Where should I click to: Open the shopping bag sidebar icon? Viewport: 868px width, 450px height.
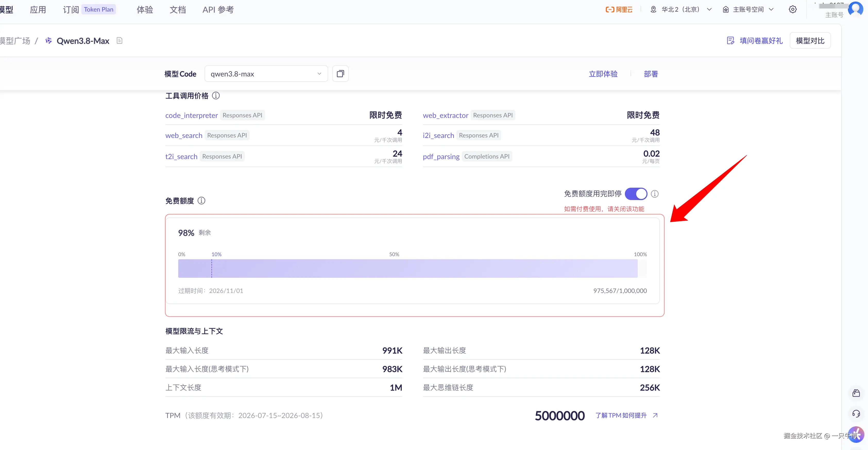tap(856, 393)
